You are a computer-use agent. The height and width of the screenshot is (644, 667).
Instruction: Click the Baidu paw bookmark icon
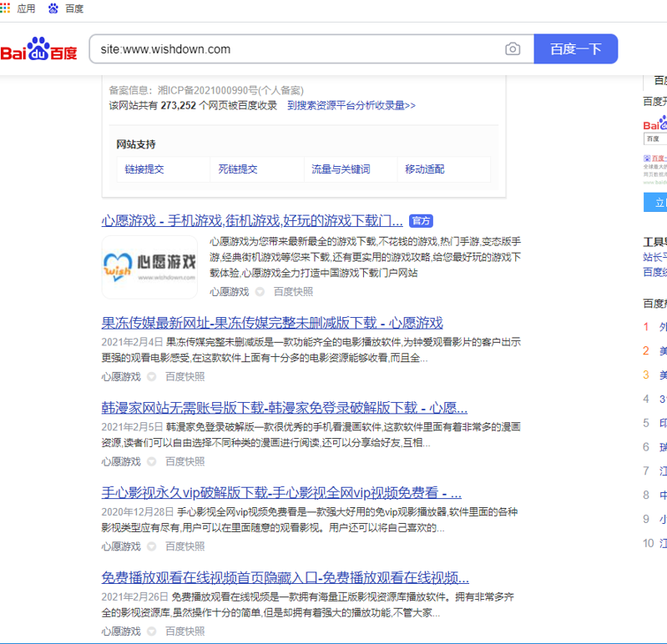[x=53, y=8]
